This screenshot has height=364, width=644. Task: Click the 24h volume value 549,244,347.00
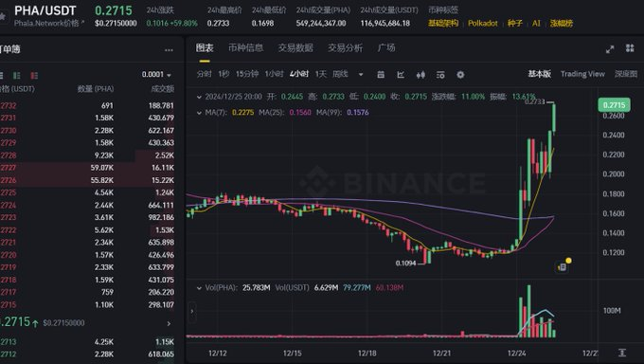coord(321,24)
